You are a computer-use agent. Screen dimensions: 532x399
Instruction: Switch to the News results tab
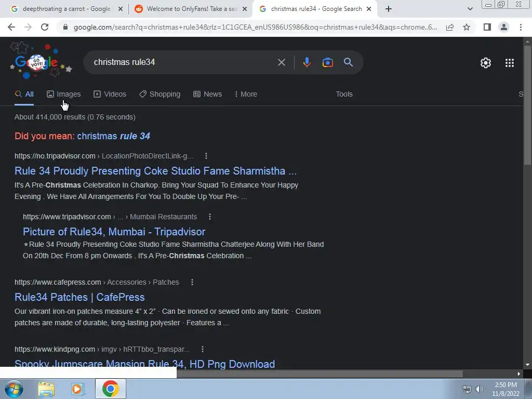[x=208, y=95]
